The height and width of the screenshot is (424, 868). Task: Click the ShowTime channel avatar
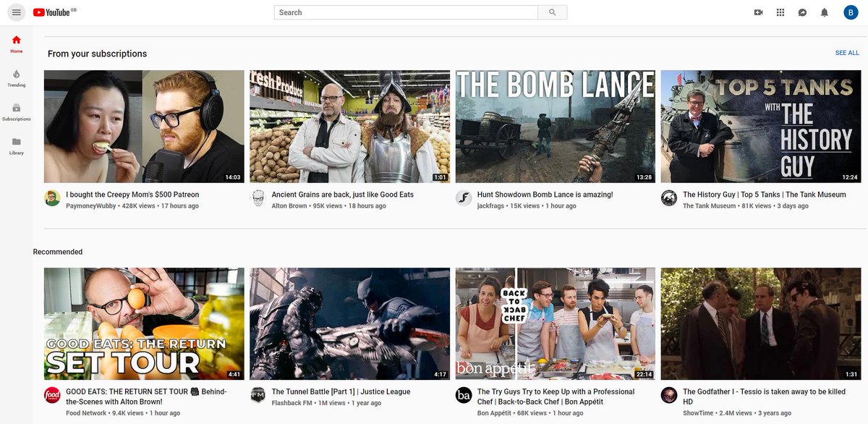669,395
